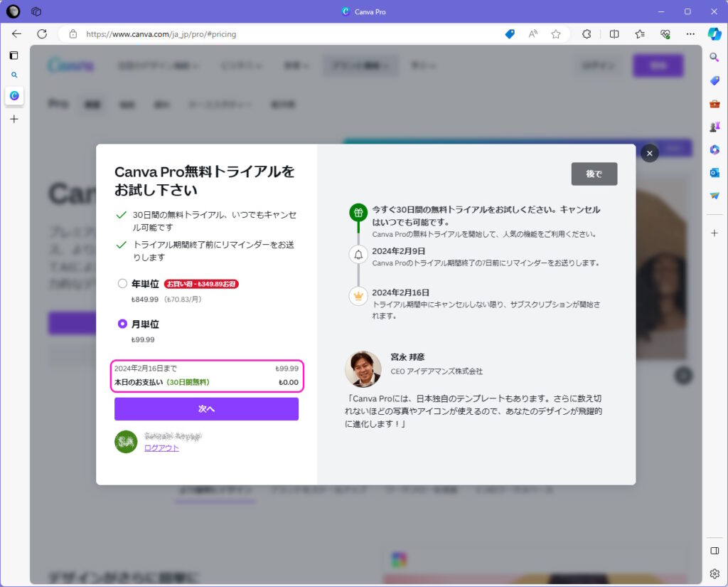
Task: Click the bell reminder icon on timeline
Action: 358,255
